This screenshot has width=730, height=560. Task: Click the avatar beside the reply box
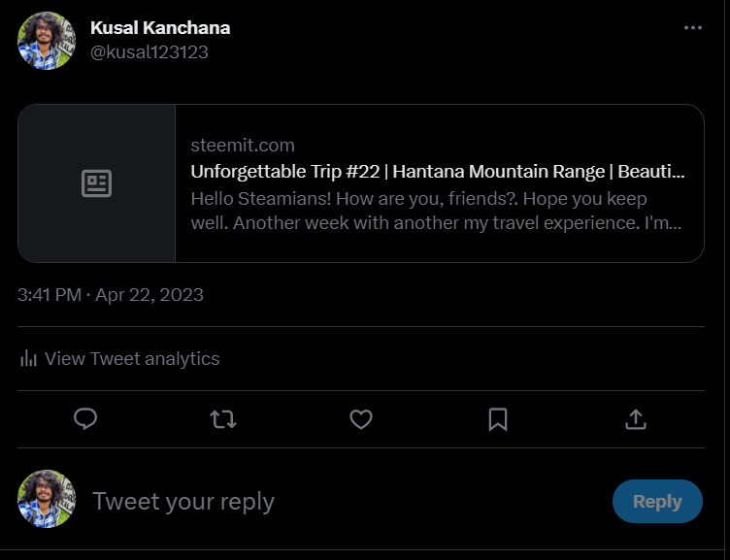point(47,500)
